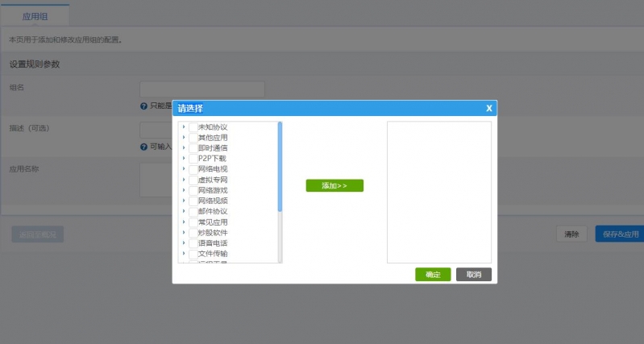Image resolution: width=644 pixels, height=344 pixels.
Task: Click the help icon below 组名 field
Action: pos(143,106)
